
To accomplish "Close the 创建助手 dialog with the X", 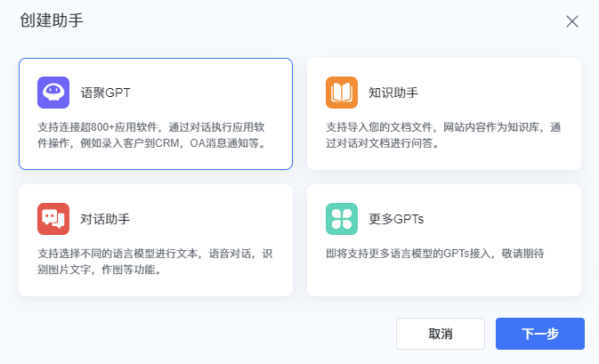I will 572,21.
